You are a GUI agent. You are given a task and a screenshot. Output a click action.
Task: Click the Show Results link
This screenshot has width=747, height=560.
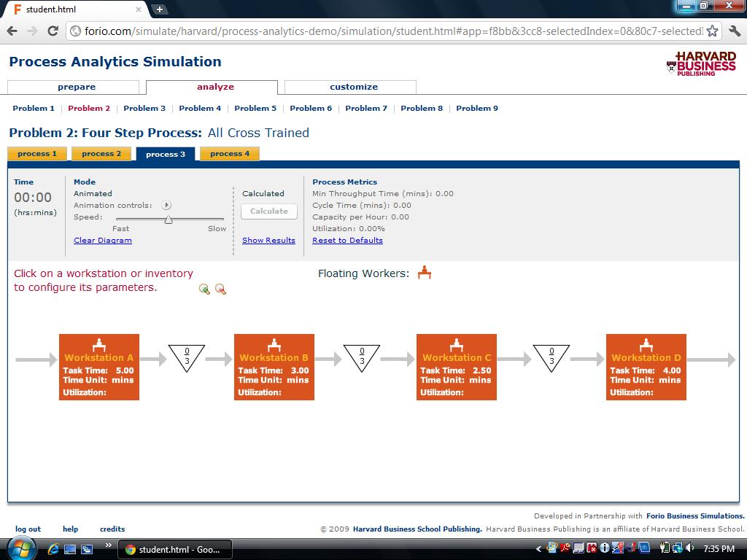coord(268,241)
